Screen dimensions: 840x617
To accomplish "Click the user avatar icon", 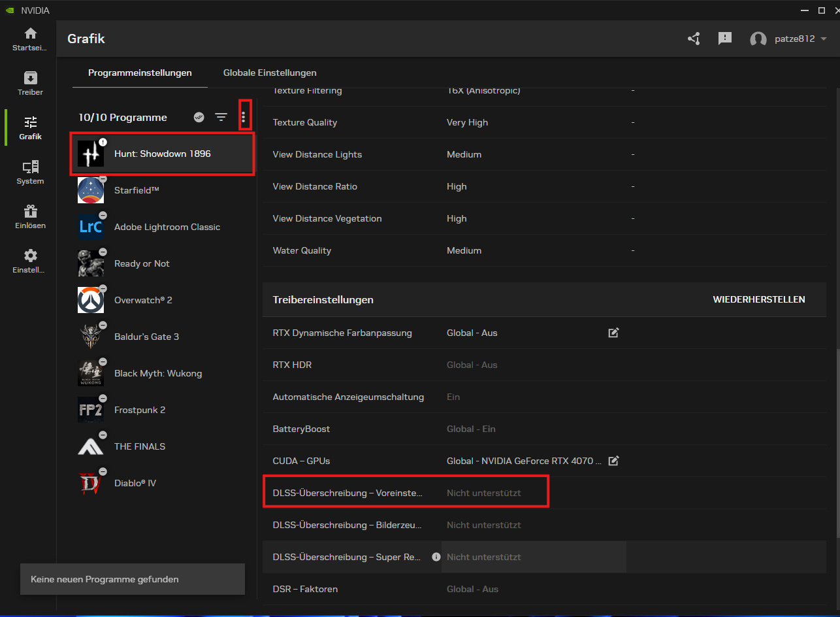I will coord(758,39).
